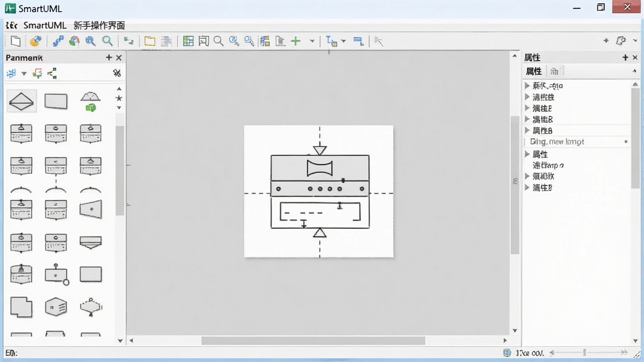Click the copy-format icon at toolbar right
This screenshot has height=362, width=644.
(x=621, y=41)
